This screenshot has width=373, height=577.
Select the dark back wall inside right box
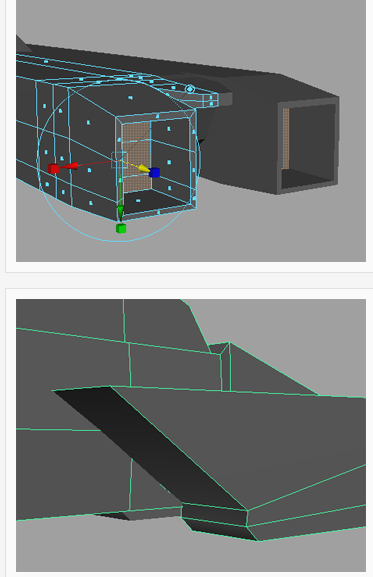[x=312, y=137]
